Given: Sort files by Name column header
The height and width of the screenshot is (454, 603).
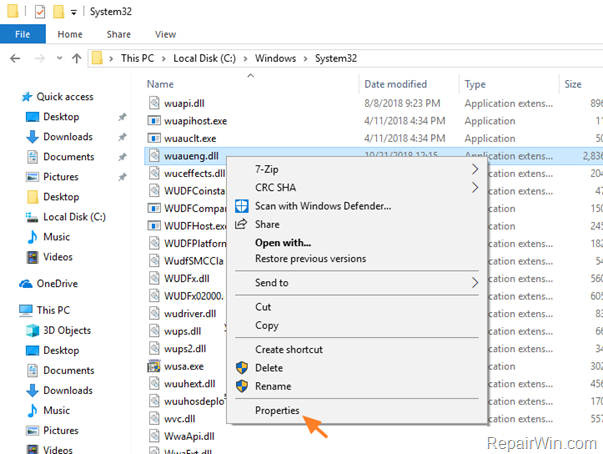Looking at the screenshot, I should click(x=160, y=84).
